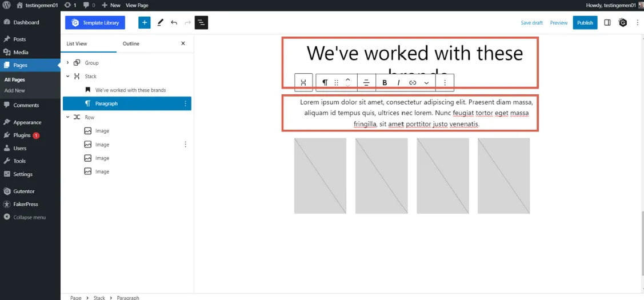The height and width of the screenshot is (300, 644).
Task: Open Appearance in sidebar
Action: (x=30, y=122)
